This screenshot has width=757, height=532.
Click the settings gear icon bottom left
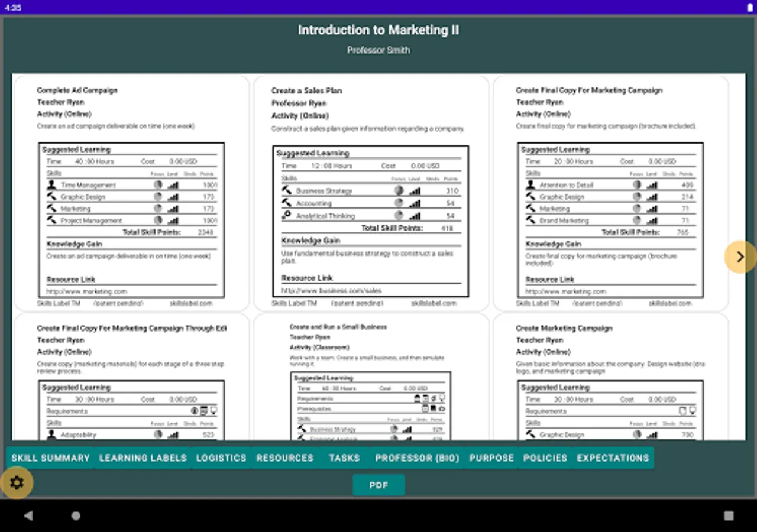click(x=17, y=483)
